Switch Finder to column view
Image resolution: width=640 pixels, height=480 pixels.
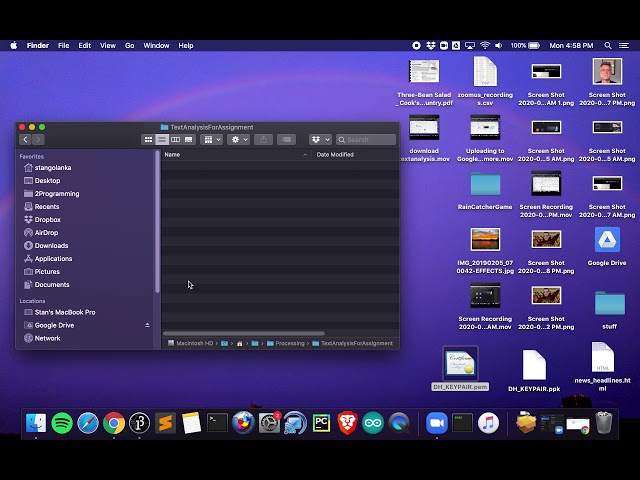(x=175, y=140)
